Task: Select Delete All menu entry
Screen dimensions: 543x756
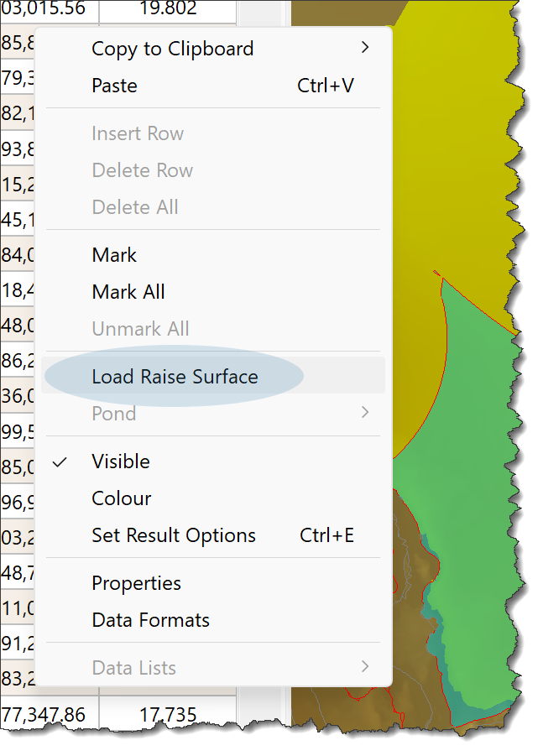Action: tap(212, 207)
